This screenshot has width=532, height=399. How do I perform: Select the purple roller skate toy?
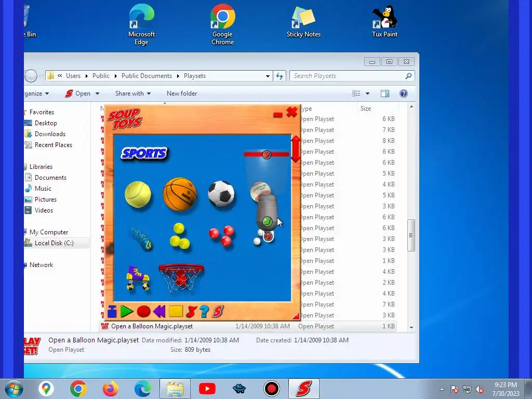click(138, 277)
